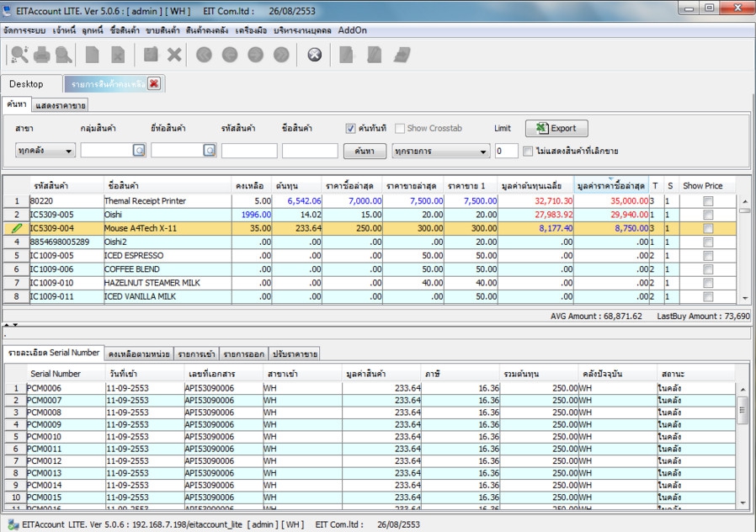Expand the ทุกรายการ dropdown list
Screen dimensions: 756x532
tap(440, 152)
